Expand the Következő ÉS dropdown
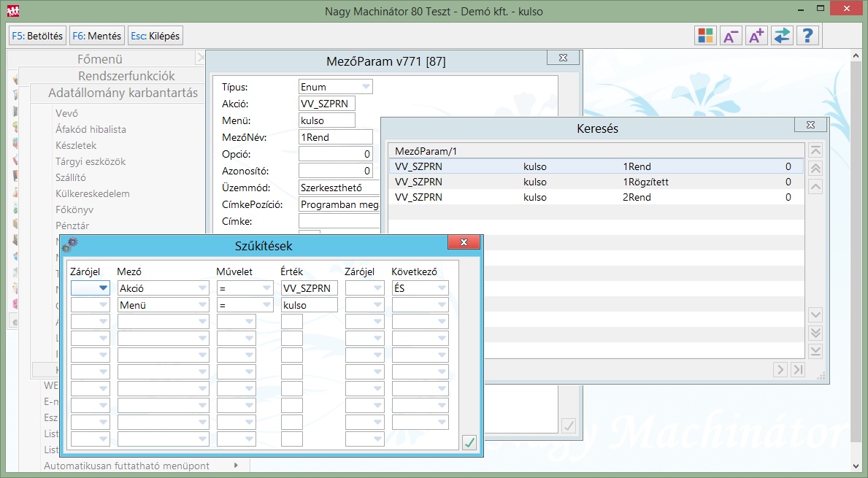Screen dimensions: 868x478 tap(440, 288)
